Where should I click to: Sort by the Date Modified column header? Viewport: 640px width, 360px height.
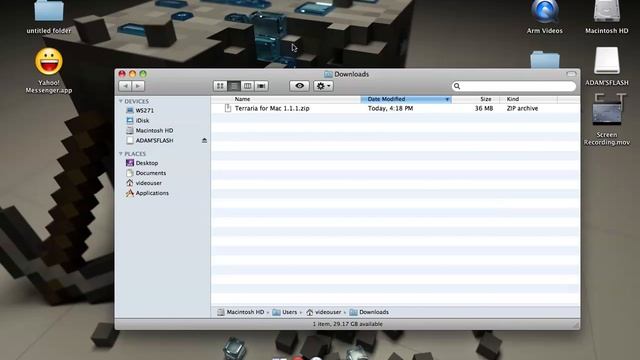click(406, 99)
